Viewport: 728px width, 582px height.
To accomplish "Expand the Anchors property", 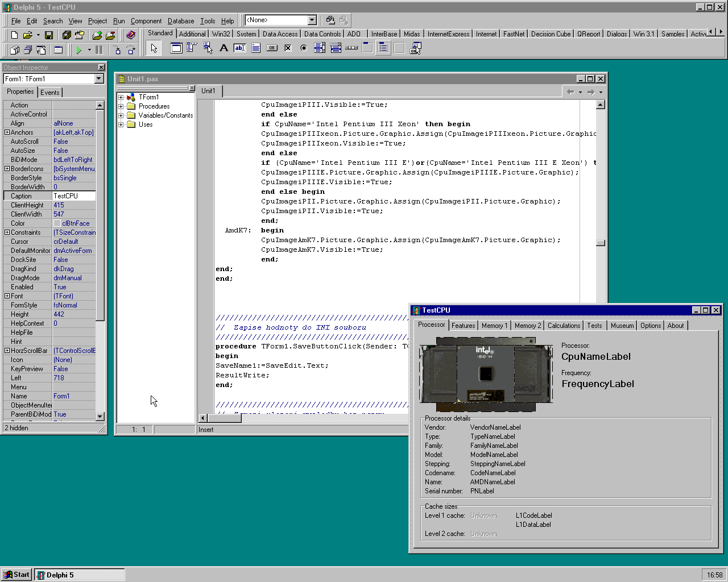I will tap(7, 132).
